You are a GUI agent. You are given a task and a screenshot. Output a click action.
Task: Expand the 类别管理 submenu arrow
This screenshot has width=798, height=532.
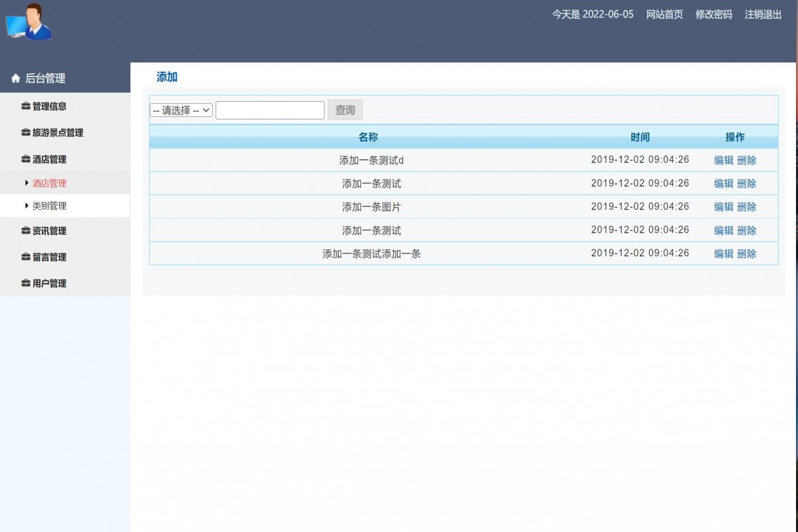(26, 205)
